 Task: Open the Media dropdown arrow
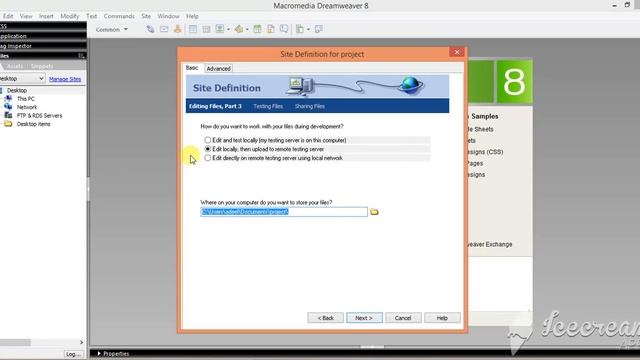pos(247,29)
